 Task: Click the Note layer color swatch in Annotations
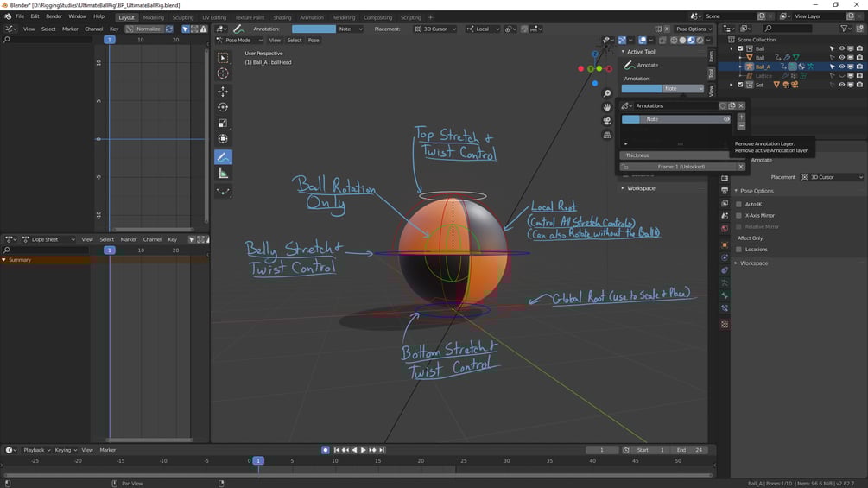point(630,119)
